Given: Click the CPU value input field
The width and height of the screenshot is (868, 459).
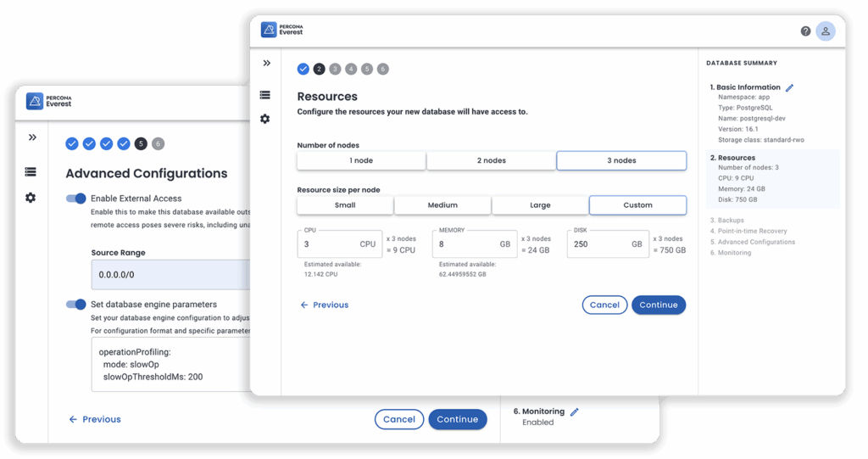Looking at the screenshot, I should pyautogui.click(x=326, y=244).
